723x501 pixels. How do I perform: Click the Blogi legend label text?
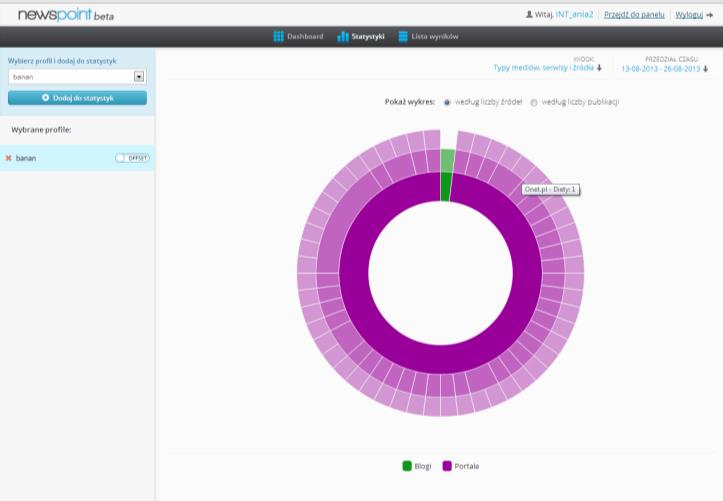tap(423, 466)
